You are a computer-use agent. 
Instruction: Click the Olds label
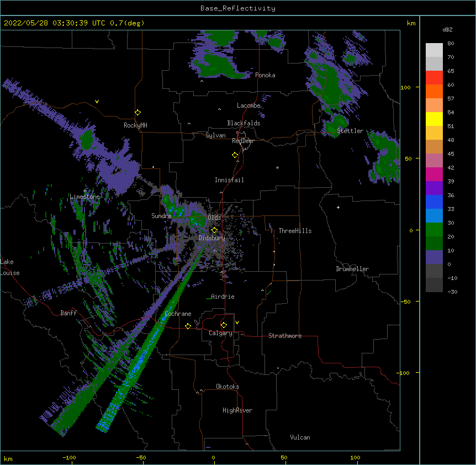[x=214, y=218]
